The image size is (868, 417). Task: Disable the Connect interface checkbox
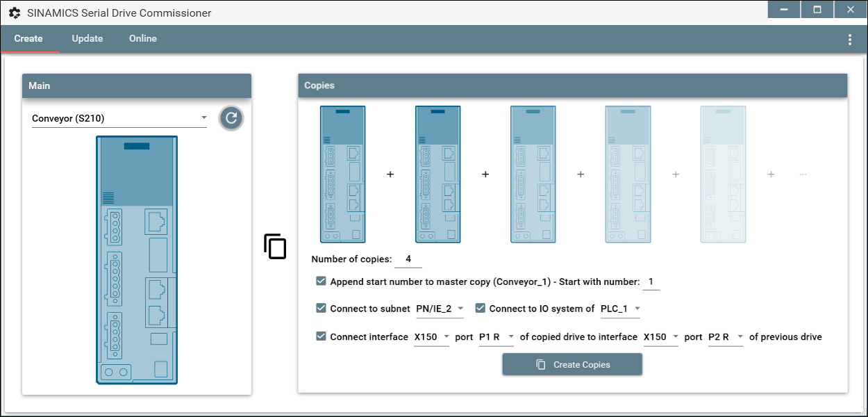pos(321,336)
